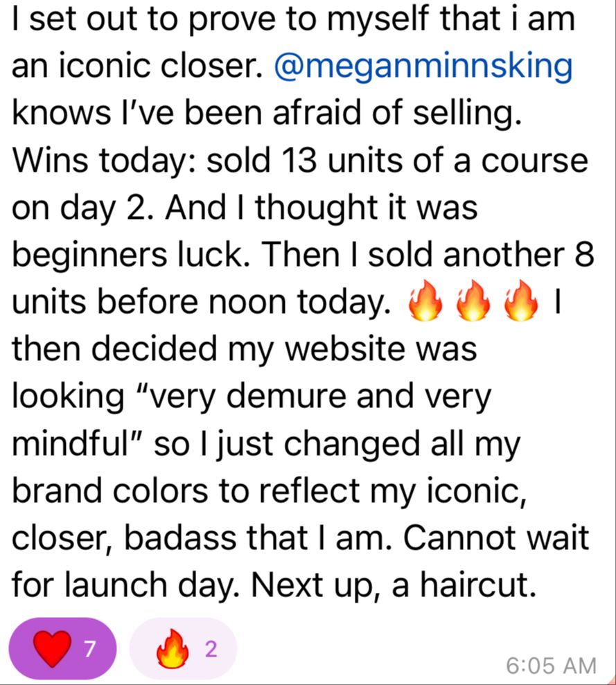
Task: Select the middle fire emoji in message
Action: pyautogui.click(x=473, y=301)
